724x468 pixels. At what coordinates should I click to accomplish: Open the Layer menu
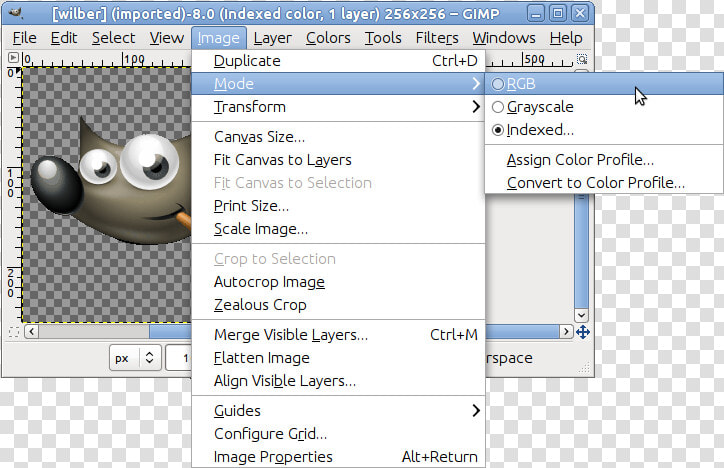click(272, 38)
